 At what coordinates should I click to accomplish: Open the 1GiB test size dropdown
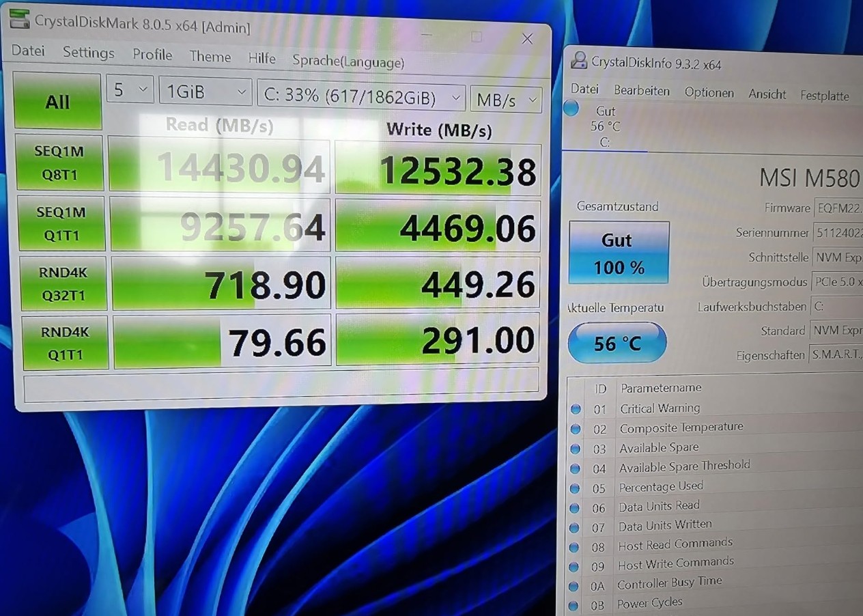point(206,92)
